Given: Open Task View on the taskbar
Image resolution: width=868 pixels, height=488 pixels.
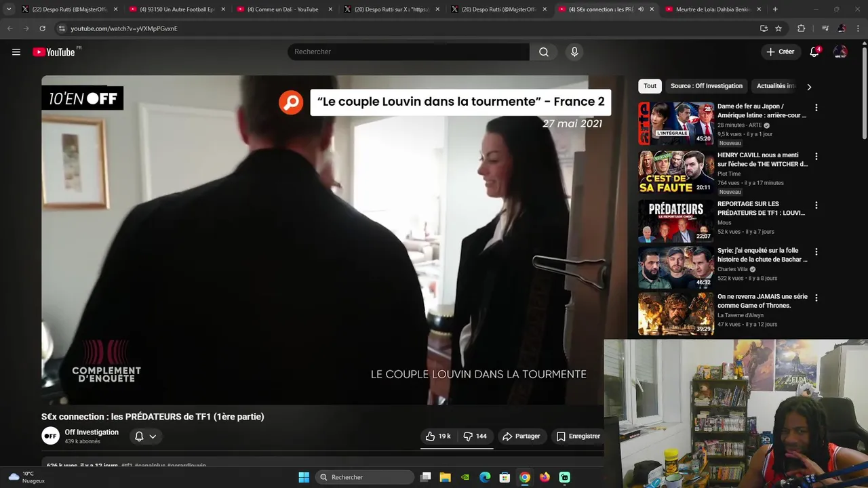Looking at the screenshot, I should (x=426, y=477).
